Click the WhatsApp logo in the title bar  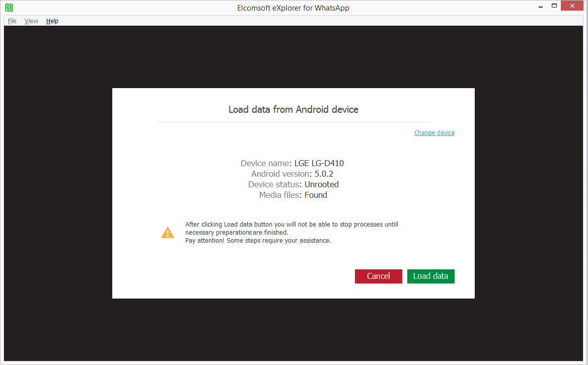(x=10, y=8)
